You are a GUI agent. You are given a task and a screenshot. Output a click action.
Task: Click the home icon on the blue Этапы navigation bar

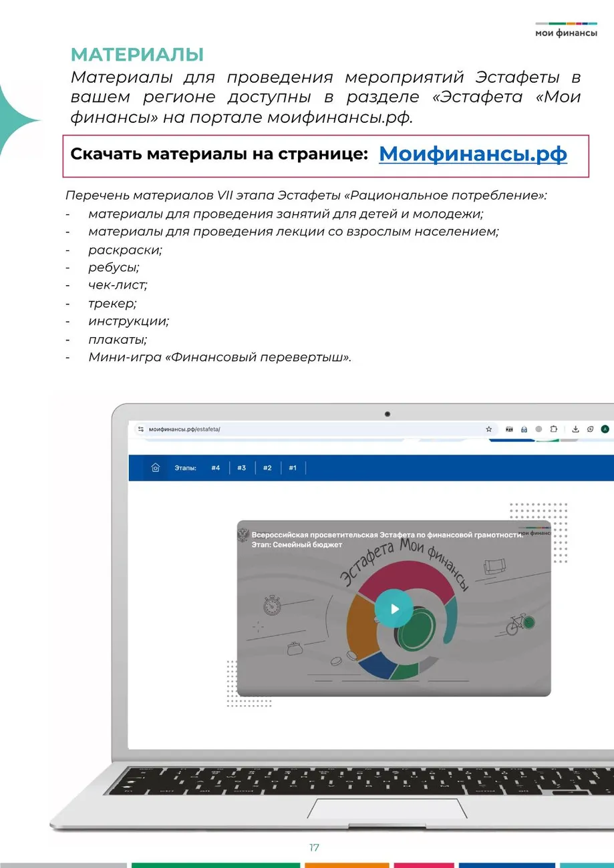point(155,468)
